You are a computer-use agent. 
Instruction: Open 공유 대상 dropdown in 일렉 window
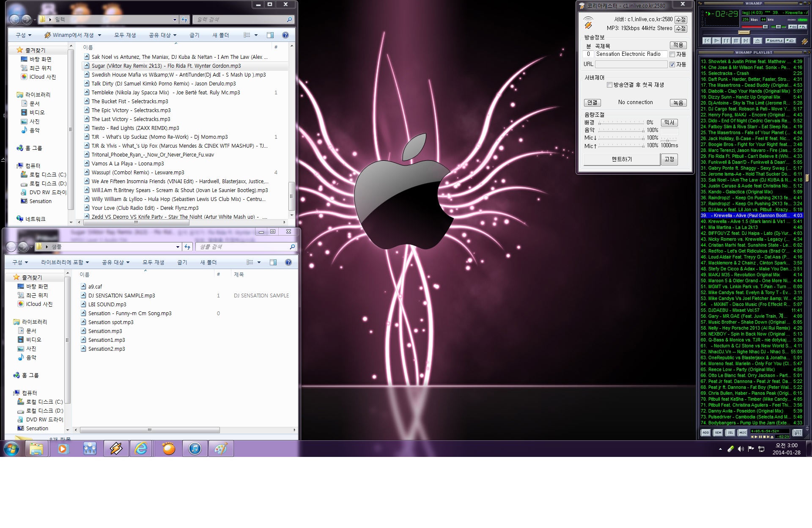(163, 35)
